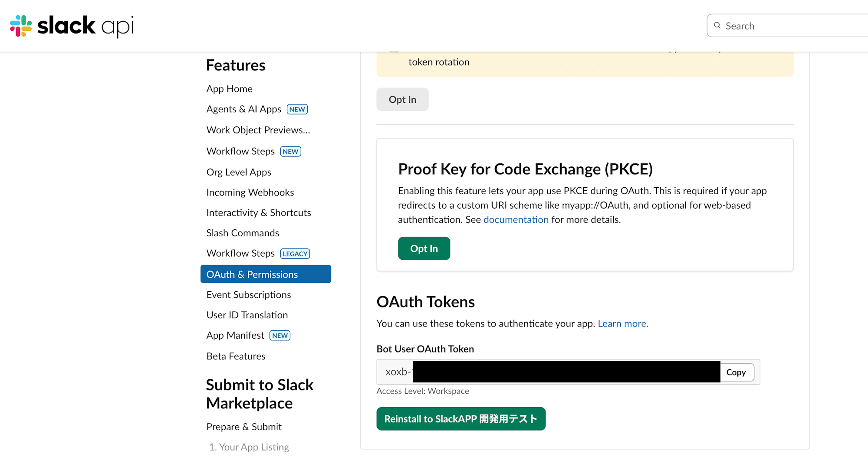Open legacy Workflow Steps page
Screen dimensions: 868x457
[240, 253]
